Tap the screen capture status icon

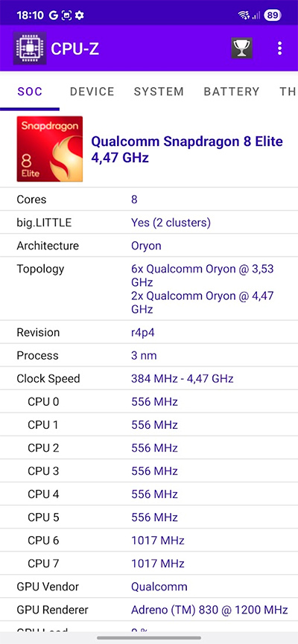pos(66,16)
